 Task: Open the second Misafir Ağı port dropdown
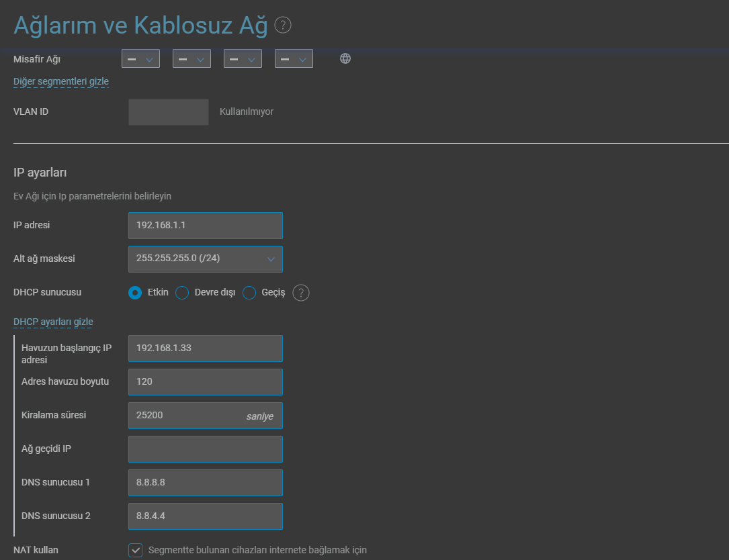pos(191,59)
